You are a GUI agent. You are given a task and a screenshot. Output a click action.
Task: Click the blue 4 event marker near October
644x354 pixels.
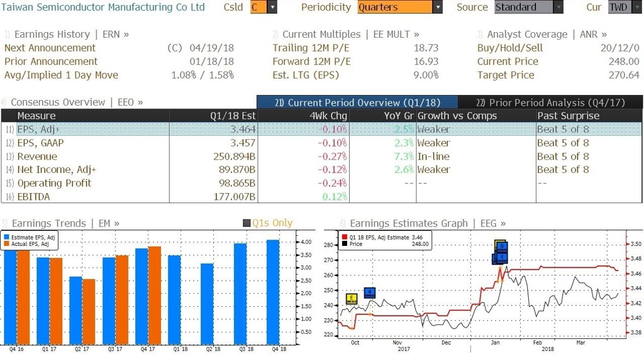[x=370, y=293]
